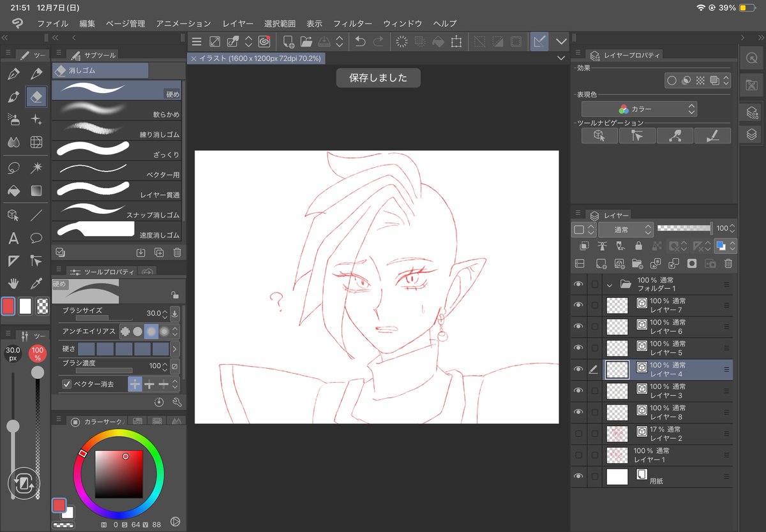
Task: Select the Fill bucket tool
Action: point(13,191)
